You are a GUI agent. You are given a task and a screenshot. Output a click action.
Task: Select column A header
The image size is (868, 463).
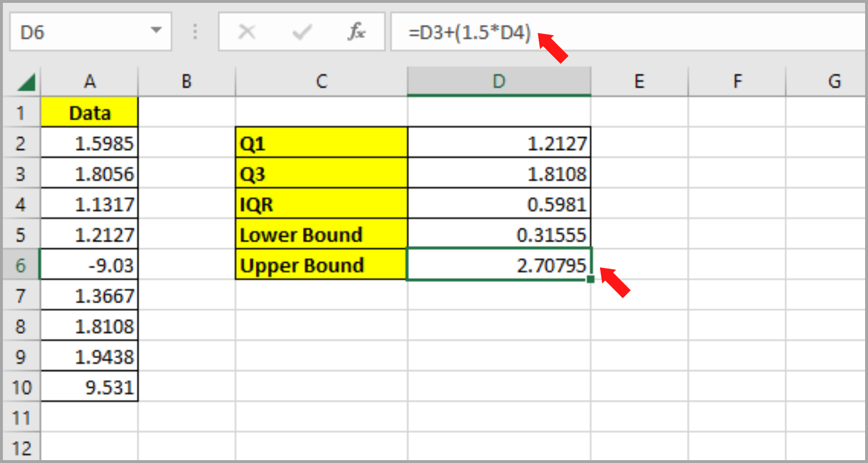coord(89,81)
